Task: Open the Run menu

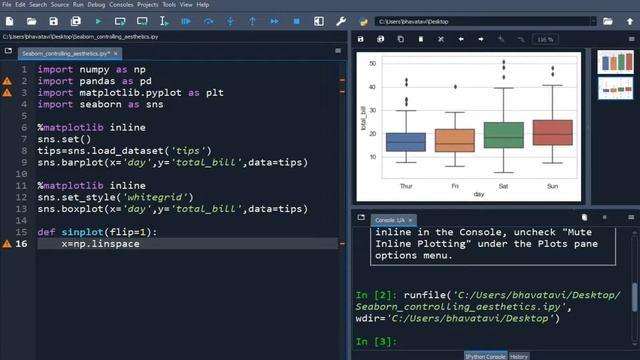Action: (78, 4)
